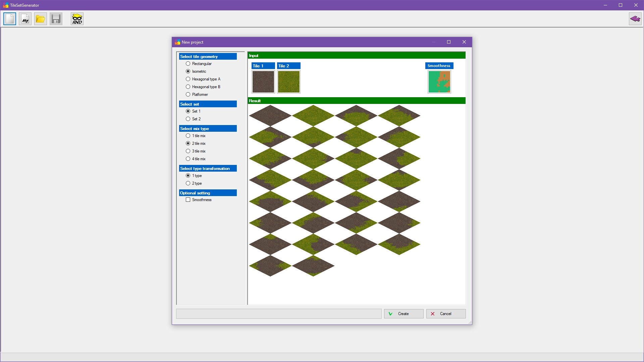
Task: Click the Tile 1 tab label
Action: [263, 66]
